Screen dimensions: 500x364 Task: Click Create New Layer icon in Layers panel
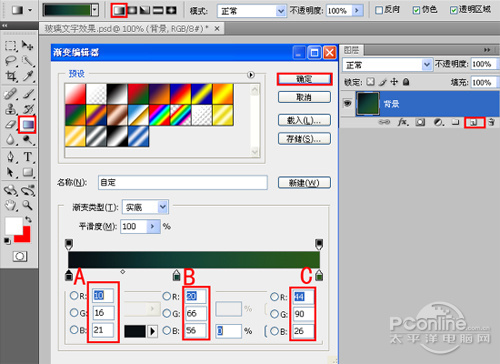point(474,122)
